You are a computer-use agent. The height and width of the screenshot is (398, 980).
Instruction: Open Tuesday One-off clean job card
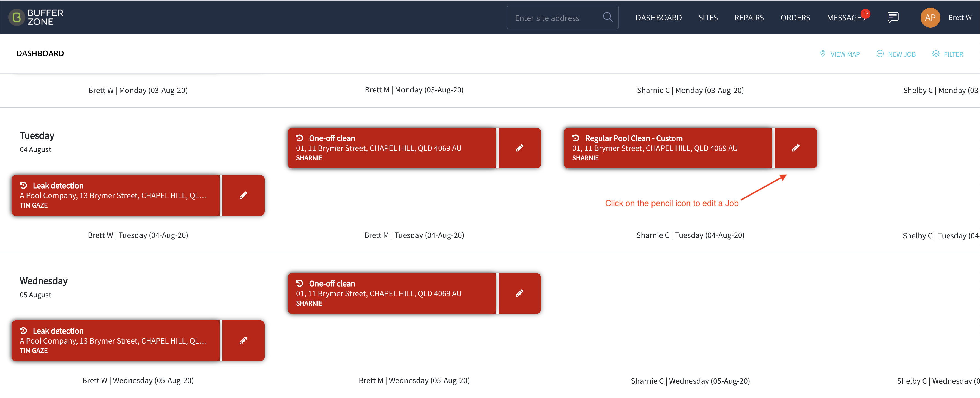[x=392, y=148]
